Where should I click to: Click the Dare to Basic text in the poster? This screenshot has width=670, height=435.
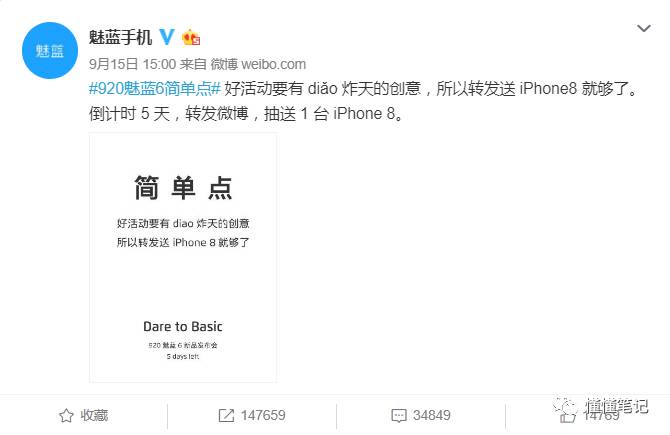pos(183,326)
